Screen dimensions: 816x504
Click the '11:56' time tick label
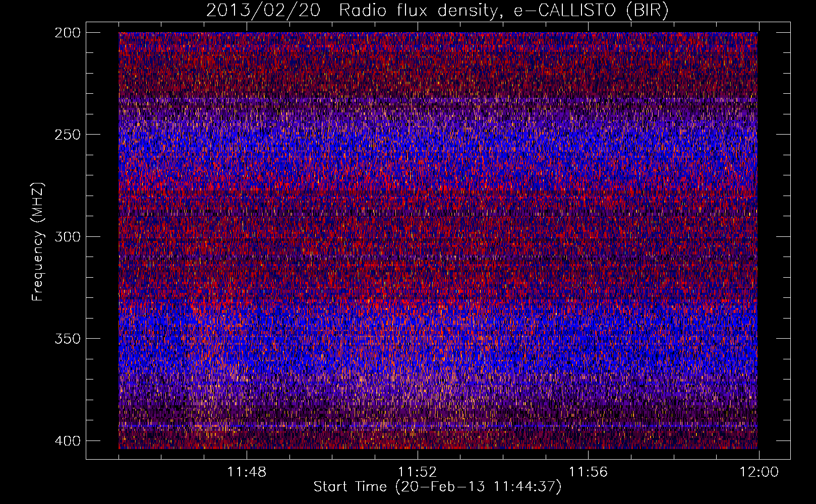click(x=588, y=472)
